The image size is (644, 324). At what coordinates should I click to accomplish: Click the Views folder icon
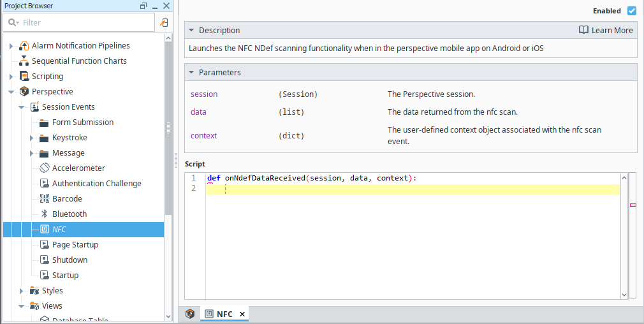pos(34,306)
